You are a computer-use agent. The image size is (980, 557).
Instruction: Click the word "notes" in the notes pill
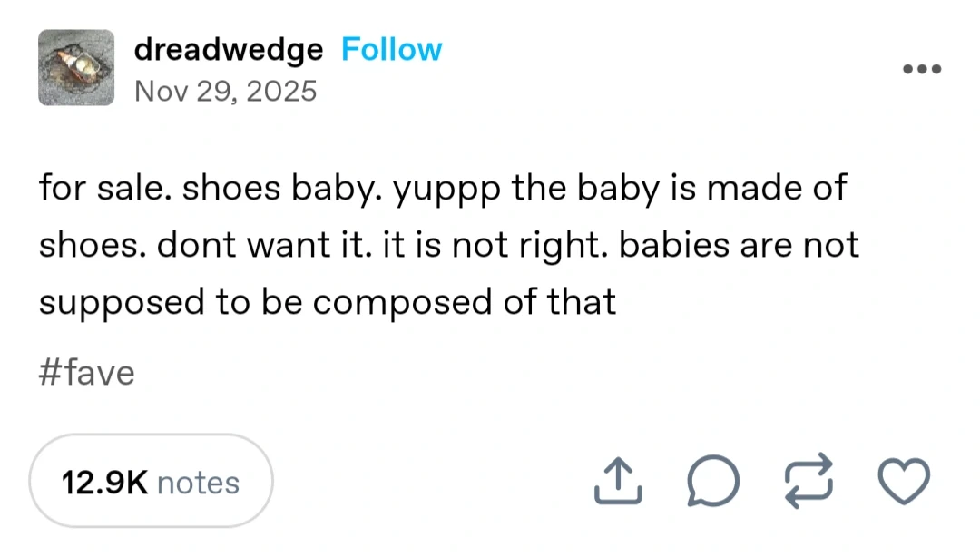point(198,483)
